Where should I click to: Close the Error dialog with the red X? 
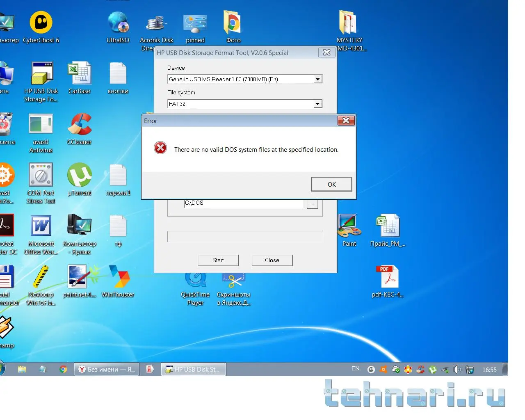[346, 120]
